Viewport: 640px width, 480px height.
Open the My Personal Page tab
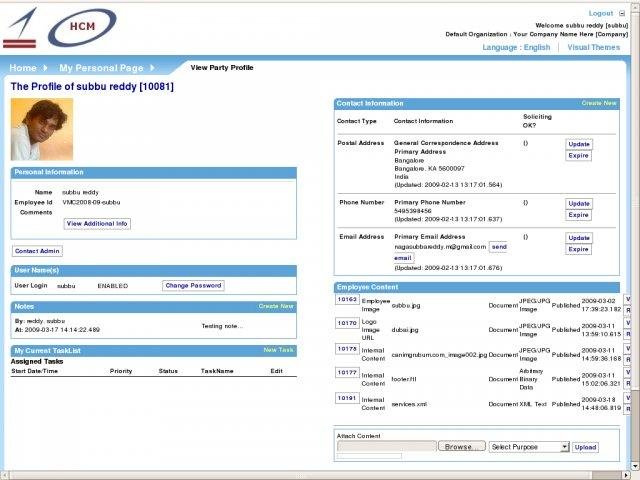click(x=101, y=68)
